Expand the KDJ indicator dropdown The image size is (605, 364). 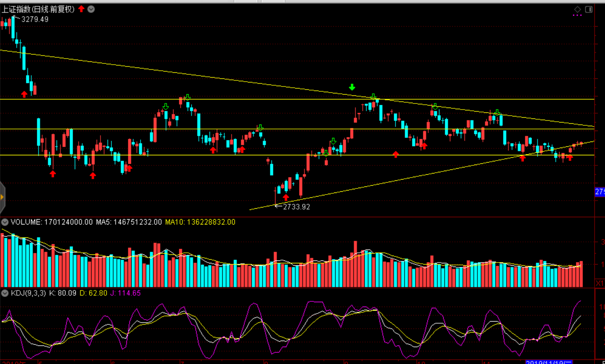coord(5,293)
